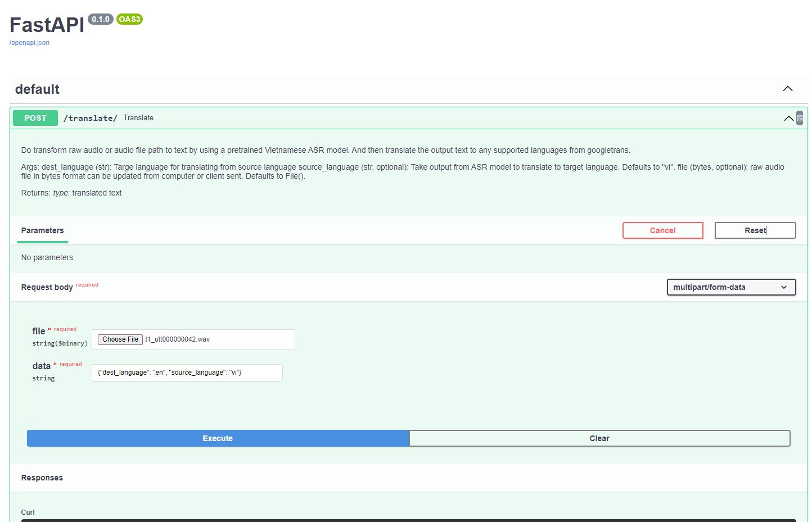Click the "Returns: type: translated text" line
Image resolution: width=812 pixels, height=522 pixels.
[x=71, y=193]
